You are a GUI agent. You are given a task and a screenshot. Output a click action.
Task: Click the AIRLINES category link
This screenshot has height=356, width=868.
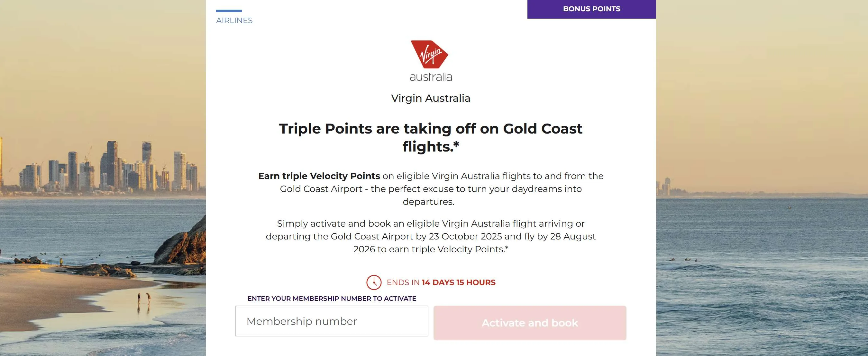tap(234, 21)
